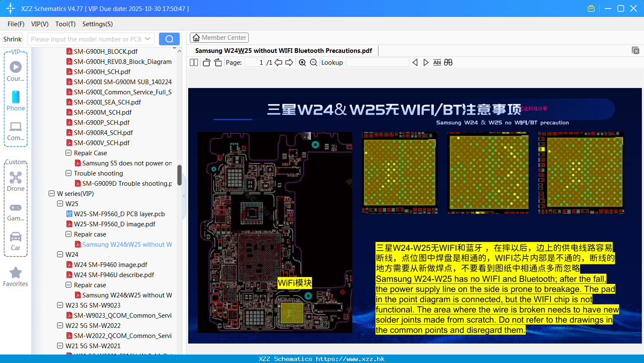Screen dimensions: 644x363
Task: Click the Page number field
Action: 255,63
